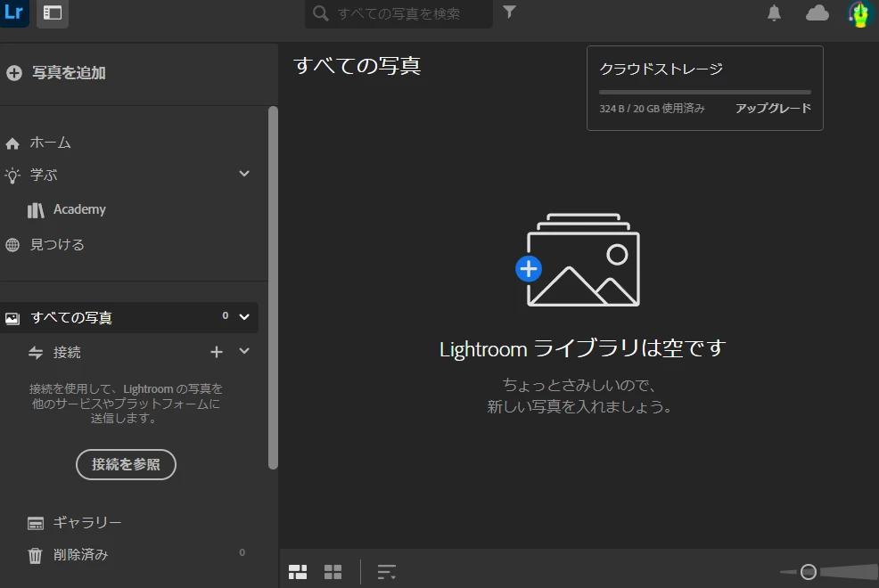879x588 pixels.
Task: Switch to photo grid view icon
Action: pyautogui.click(x=298, y=572)
